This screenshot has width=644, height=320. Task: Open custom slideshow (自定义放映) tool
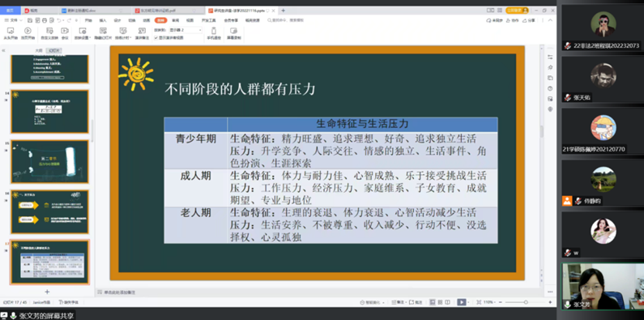click(x=49, y=33)
